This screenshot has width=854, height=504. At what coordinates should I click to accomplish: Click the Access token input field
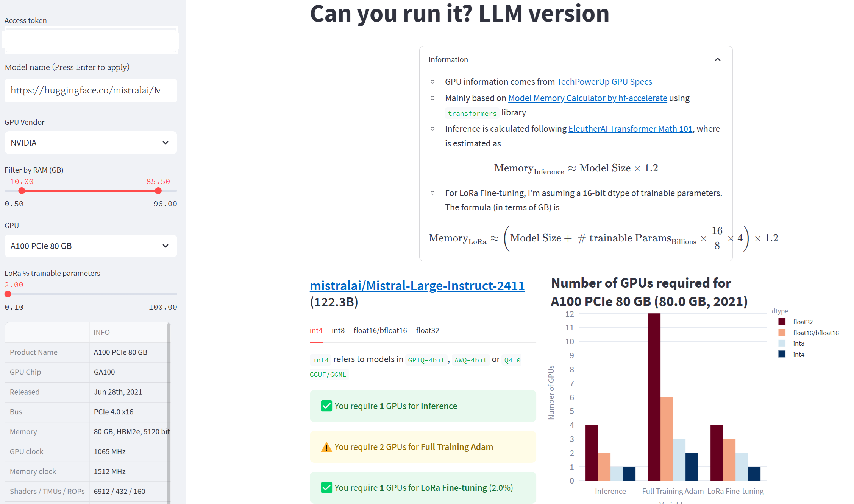[91, 40]
